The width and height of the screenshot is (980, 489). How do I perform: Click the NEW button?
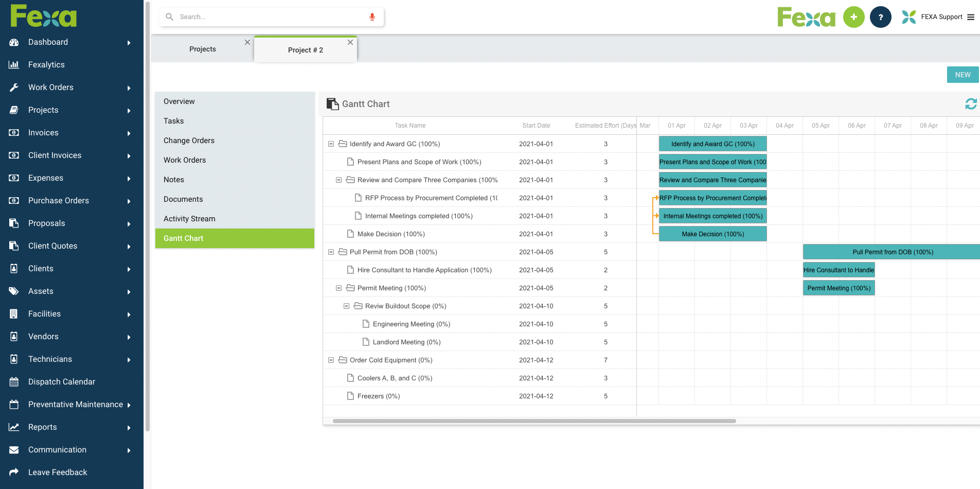(963, 74)
